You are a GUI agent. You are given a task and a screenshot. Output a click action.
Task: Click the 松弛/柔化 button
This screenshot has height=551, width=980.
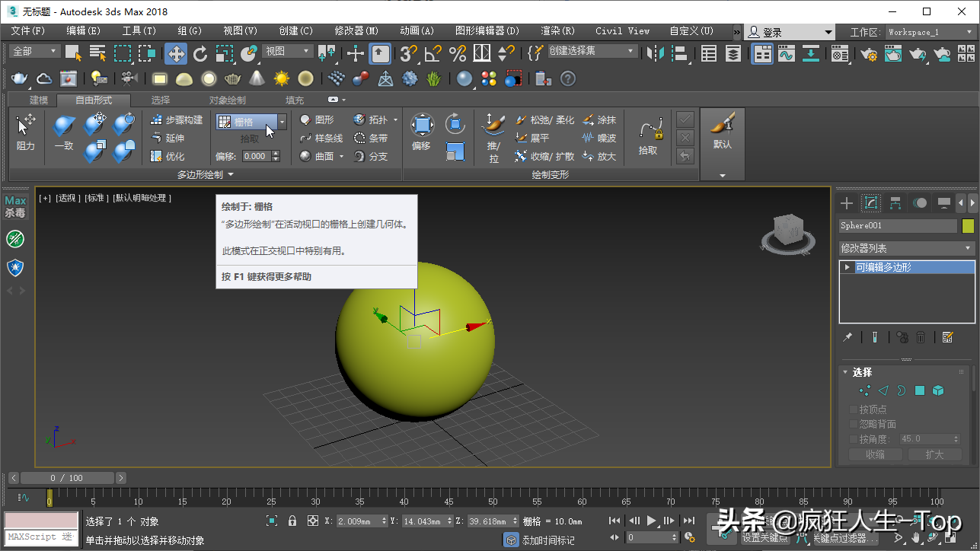pyautogui.click(x=545, y=120)
